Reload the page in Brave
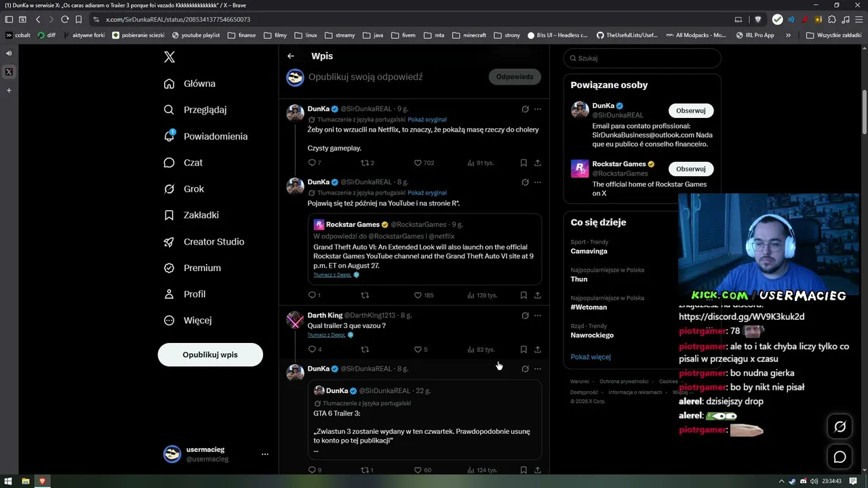The height and width of the screenshot is (488, 868). click(x=64, y=20)
